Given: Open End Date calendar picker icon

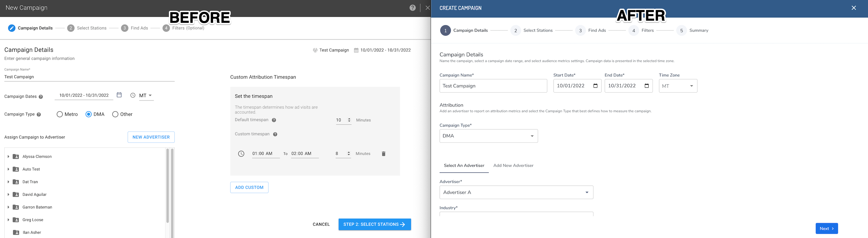Looking at the screenshot, I should point(646,86).
